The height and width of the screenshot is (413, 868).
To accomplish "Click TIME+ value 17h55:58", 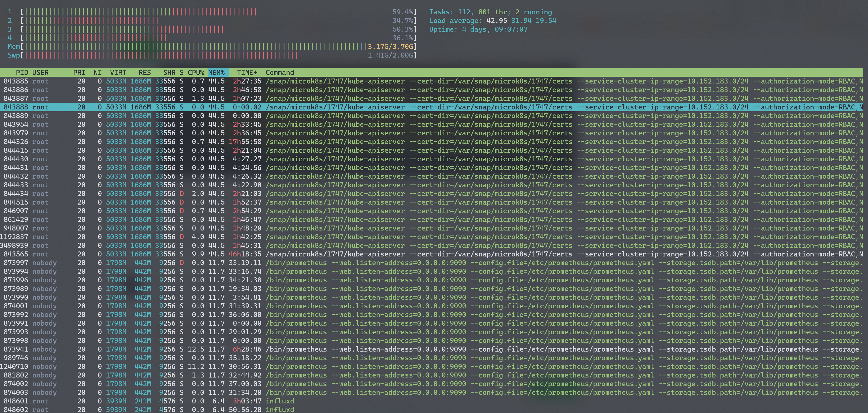I will (x=245, y=142).
